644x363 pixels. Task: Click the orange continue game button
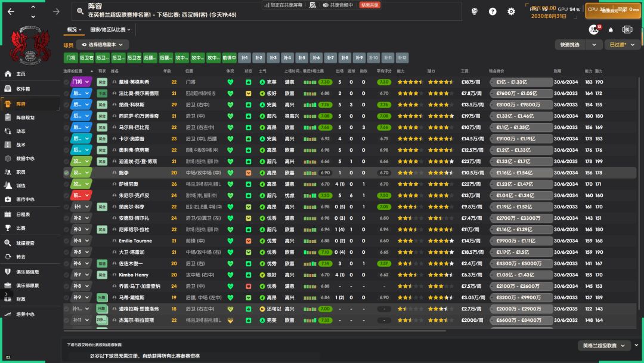[x=612, y=10]
